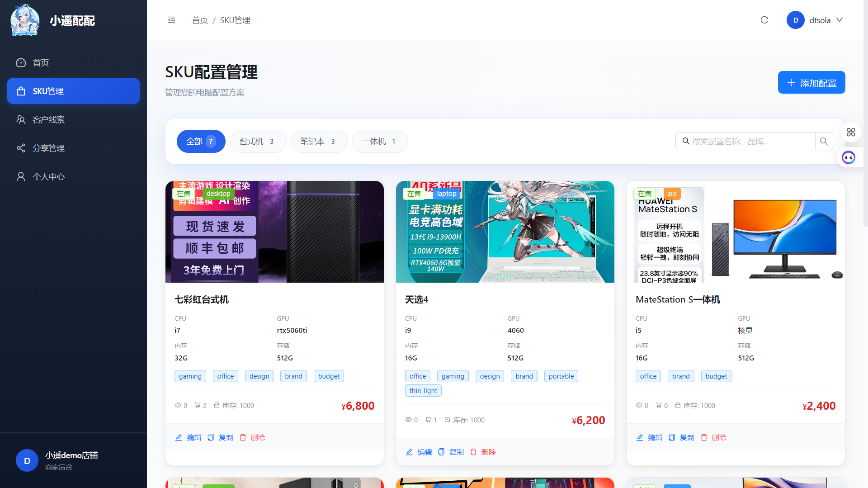Click the refresh icon in top bar
Viewport: 868px width, 488px height.
tap(764, 20)
